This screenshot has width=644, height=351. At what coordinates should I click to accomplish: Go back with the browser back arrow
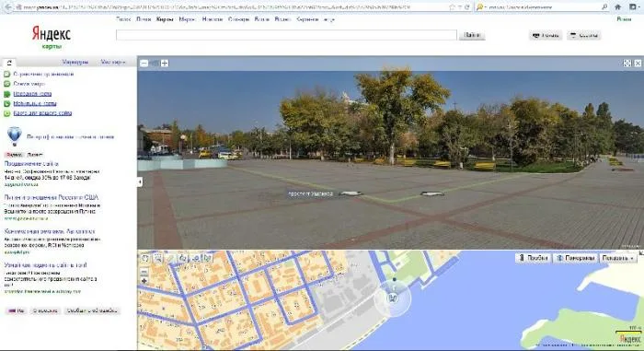tap(7, 7)
